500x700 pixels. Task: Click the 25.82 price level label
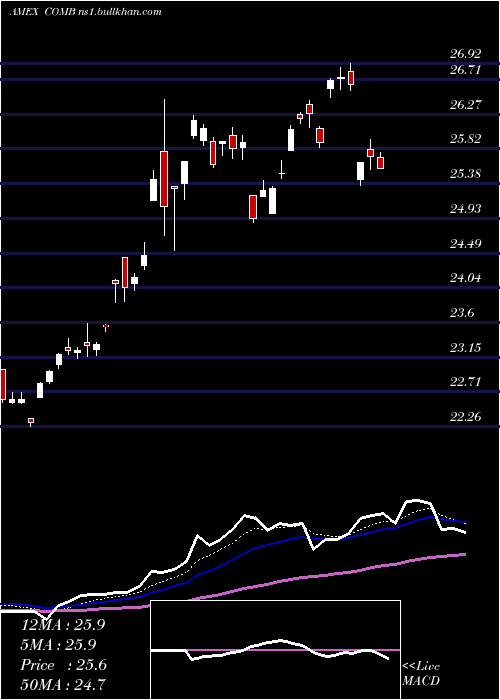[466, 139]
